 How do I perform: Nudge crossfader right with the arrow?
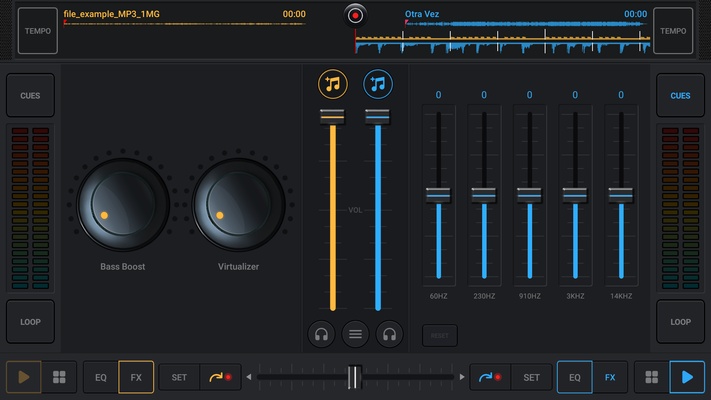pos(462,377)
